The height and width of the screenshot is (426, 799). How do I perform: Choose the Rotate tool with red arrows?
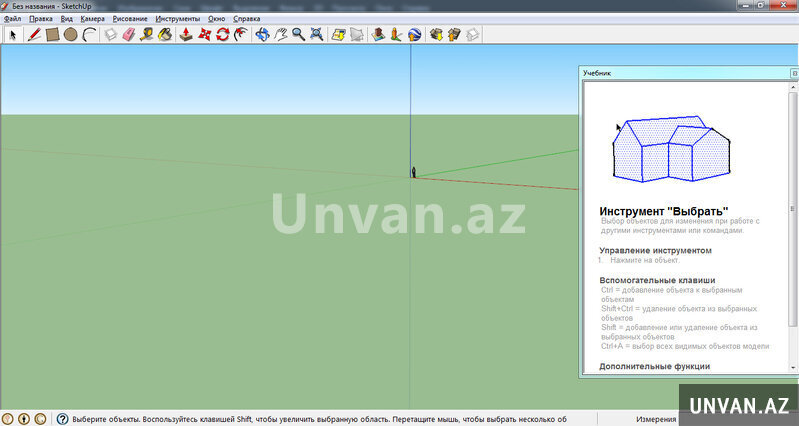[223, 34]
